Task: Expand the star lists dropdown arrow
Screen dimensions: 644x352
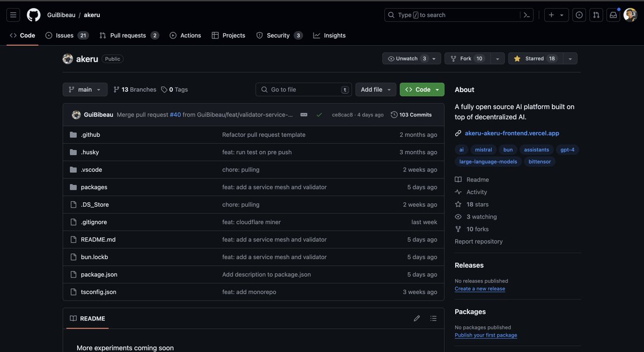Action: coord(570,58)
